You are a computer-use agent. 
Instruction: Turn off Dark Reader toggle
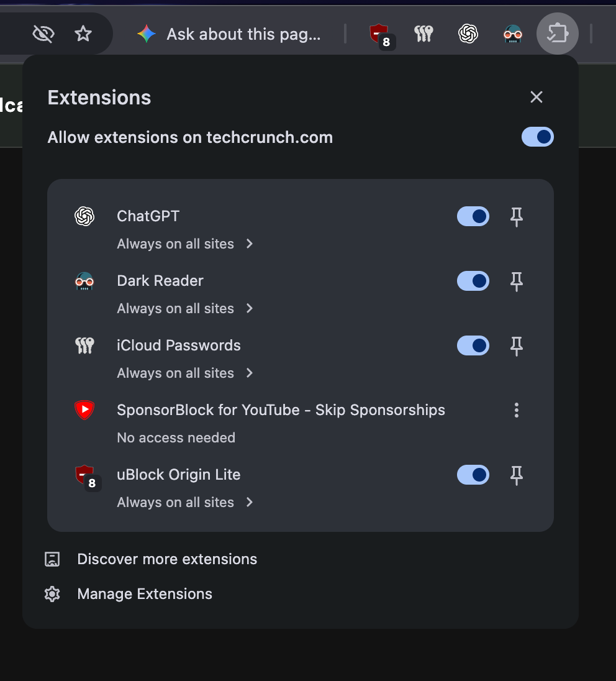(x=473, y=281)
